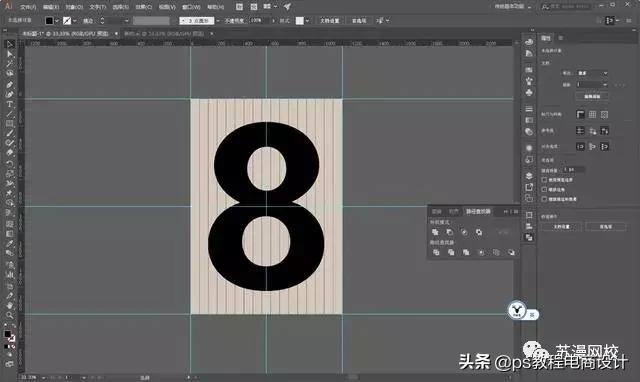Open the Pathfinder panel dock icon
Image resolution: width=640 pixels, height=382 pixels.
(x=529, y=238)
